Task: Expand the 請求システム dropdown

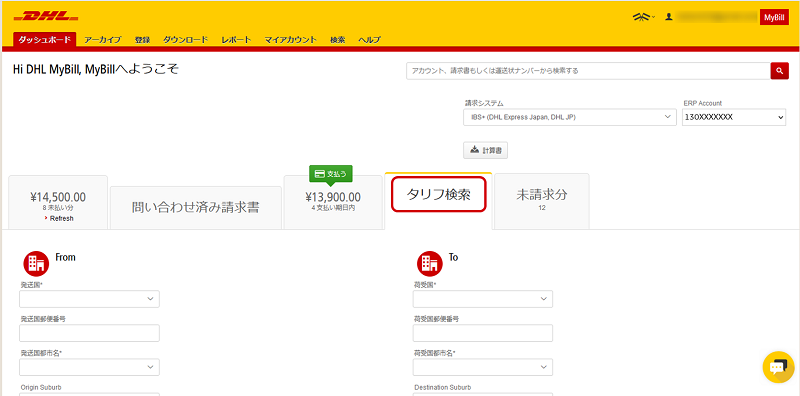Action: click(x=570, y=117)
